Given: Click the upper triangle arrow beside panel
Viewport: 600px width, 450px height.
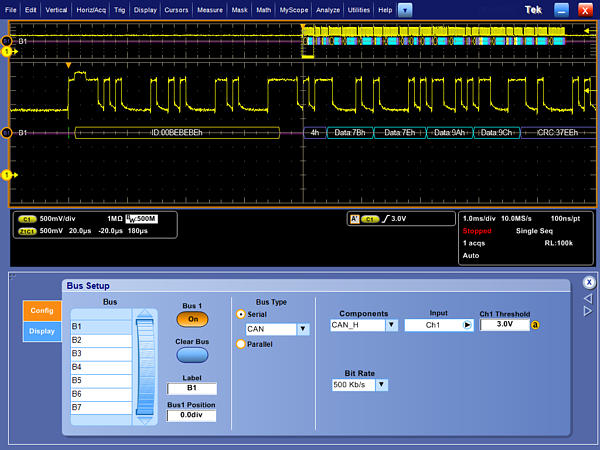Looking at the screenshot, I should (x=588, y=296).
